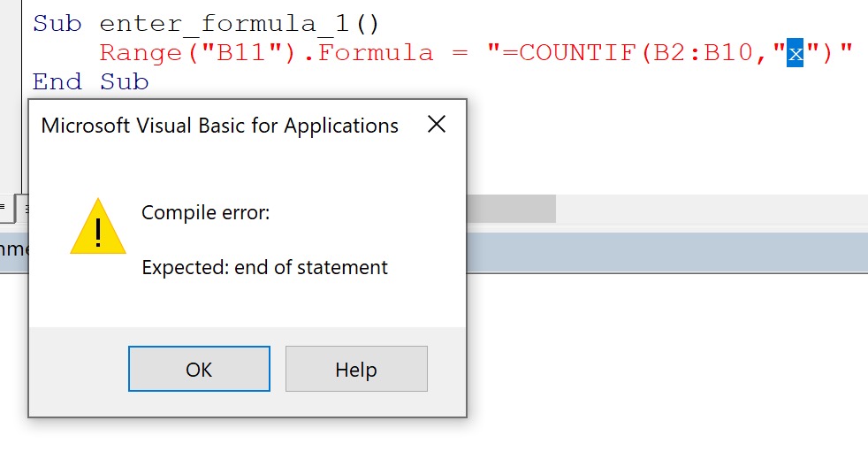Click the highlighted x in the formula
868x451 pixels.
795,53
